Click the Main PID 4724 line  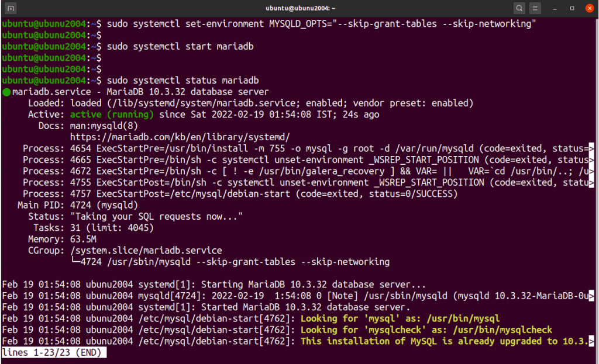click(99, 205)
